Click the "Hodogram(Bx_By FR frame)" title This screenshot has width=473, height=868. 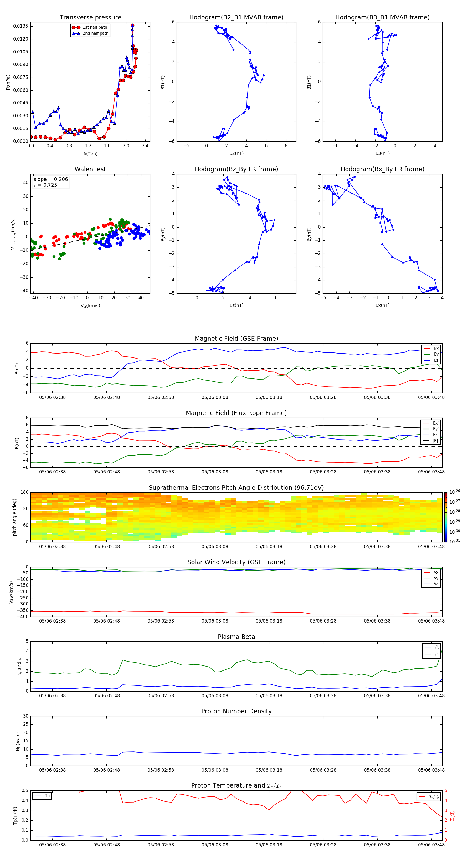pyautogui.click(x=382, y=169)
